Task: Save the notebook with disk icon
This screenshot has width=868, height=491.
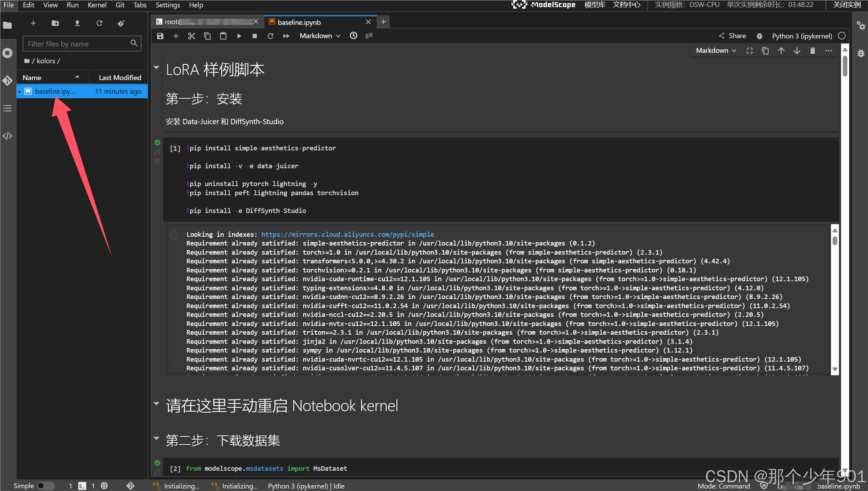Action: (x=160, y=36)
